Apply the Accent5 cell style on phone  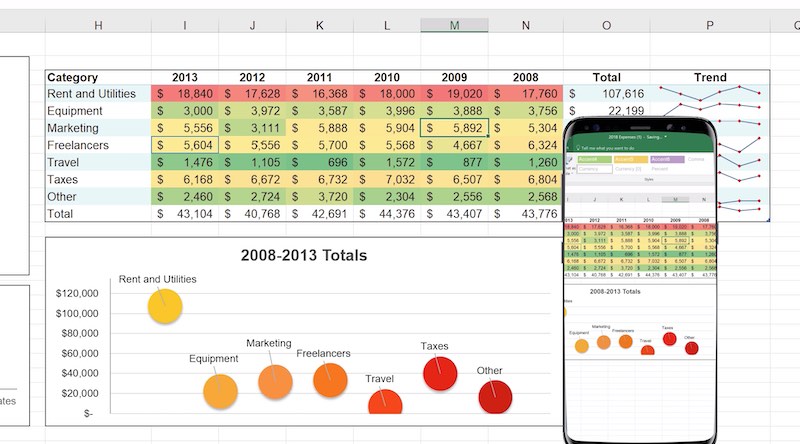[x=629, y=158]
